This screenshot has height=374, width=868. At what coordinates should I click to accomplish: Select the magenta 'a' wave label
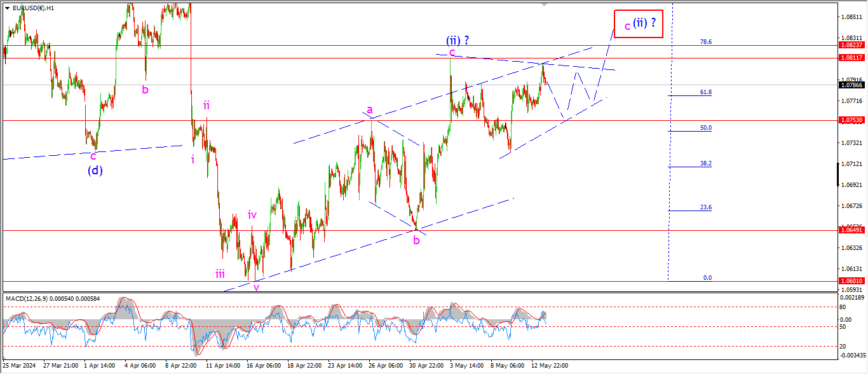tap(369, 109)
